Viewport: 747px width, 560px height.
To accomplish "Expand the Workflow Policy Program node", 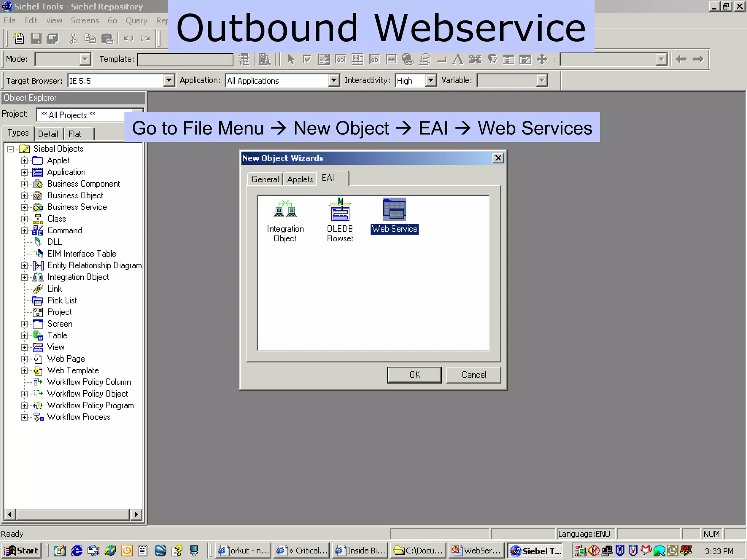I will (x=24, y=406).
